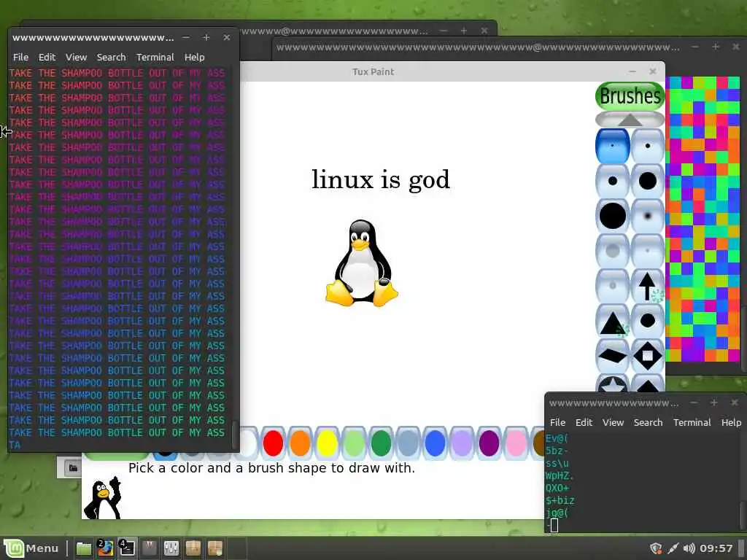This screenshot has width=747, height=560.
Task: Select the upward arrow brush
Action: pos(648,286)
